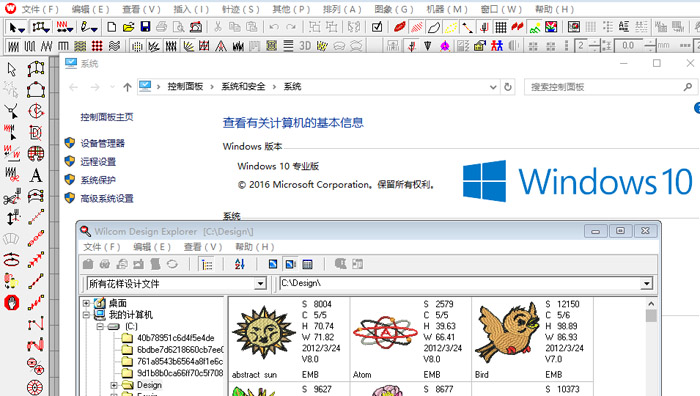Screen dimensions: 700x396
Task: Click the Open folder toolbar icon
Action: point(129,27)
